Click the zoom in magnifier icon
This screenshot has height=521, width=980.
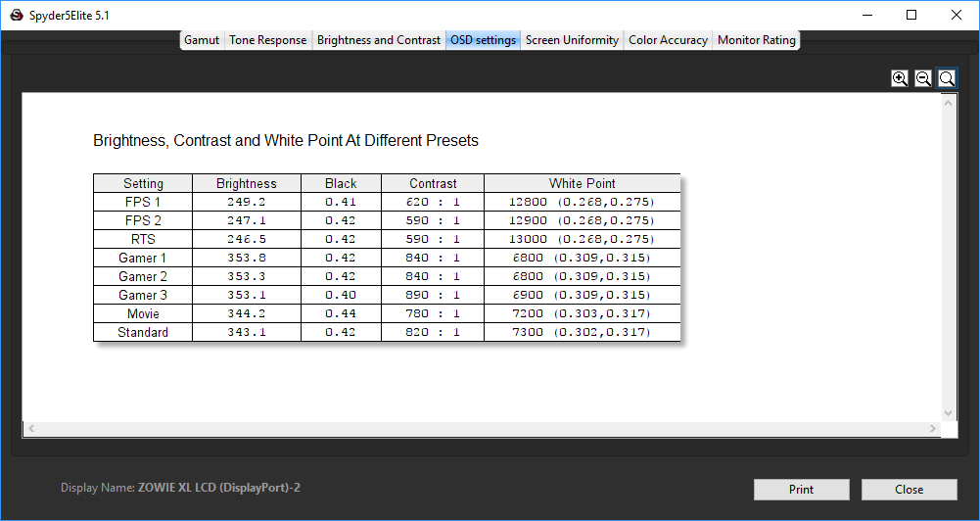(900, 78)
